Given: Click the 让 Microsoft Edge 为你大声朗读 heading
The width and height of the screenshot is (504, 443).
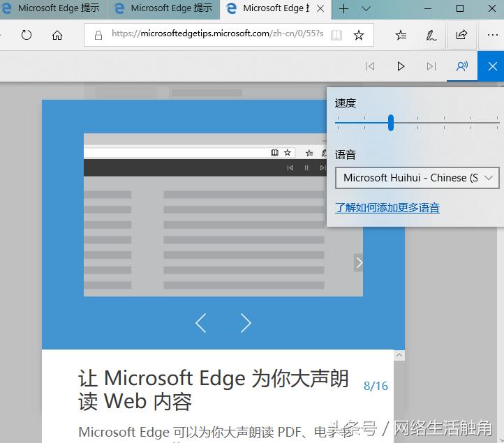Looking at the screenshot, I should 213,390.
